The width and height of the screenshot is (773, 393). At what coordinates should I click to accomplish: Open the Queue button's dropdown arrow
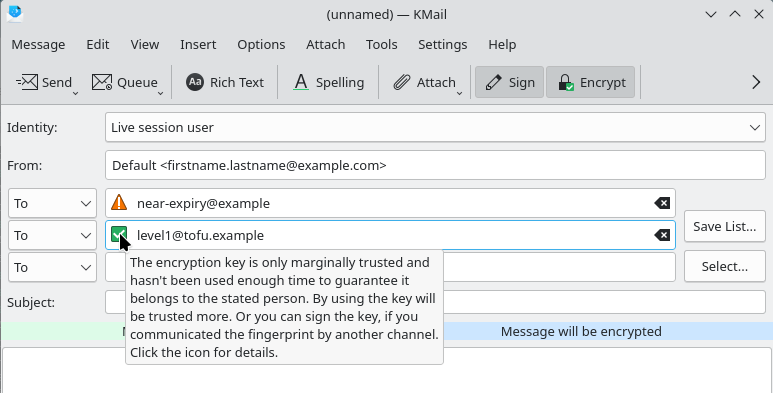coord(160,93)
